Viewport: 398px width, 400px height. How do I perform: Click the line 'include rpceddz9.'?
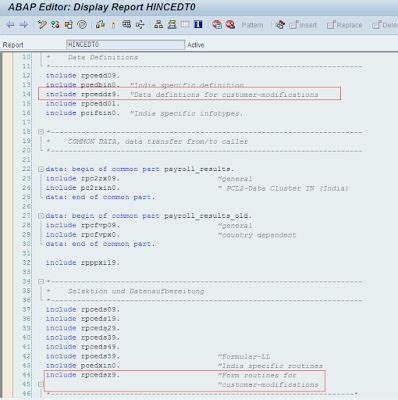click(83, 94)
